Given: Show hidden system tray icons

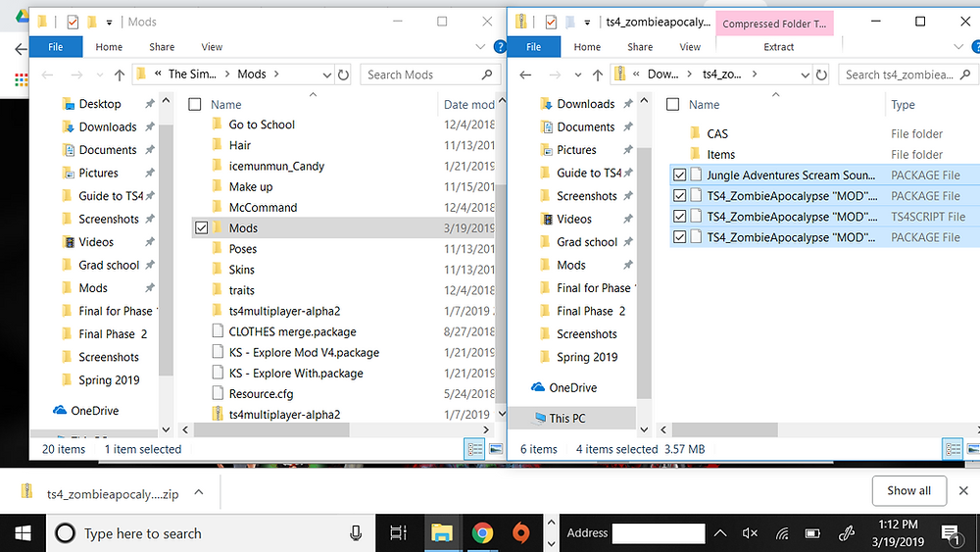Looking at the screenshot, I should [x=720, y=533].
